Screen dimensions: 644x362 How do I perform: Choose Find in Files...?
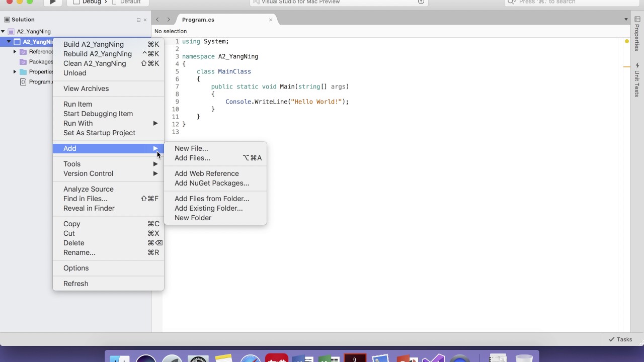pyautogui.click(x=108, y=199)
